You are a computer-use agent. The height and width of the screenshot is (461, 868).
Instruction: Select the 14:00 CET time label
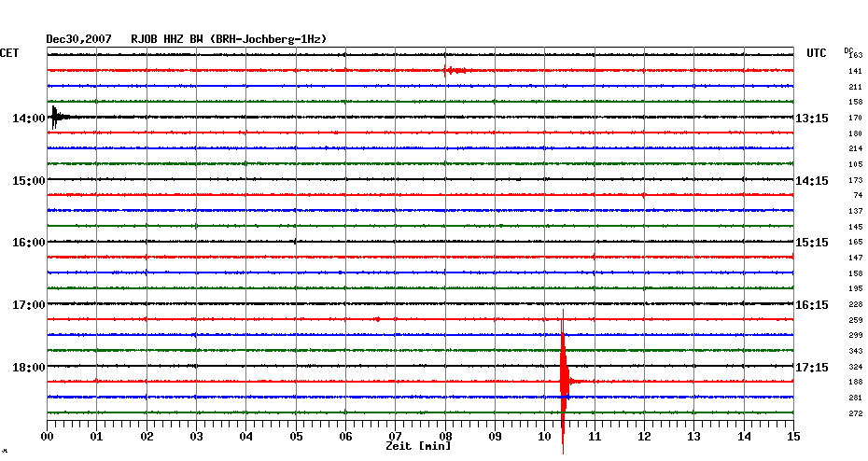(29, 119)
